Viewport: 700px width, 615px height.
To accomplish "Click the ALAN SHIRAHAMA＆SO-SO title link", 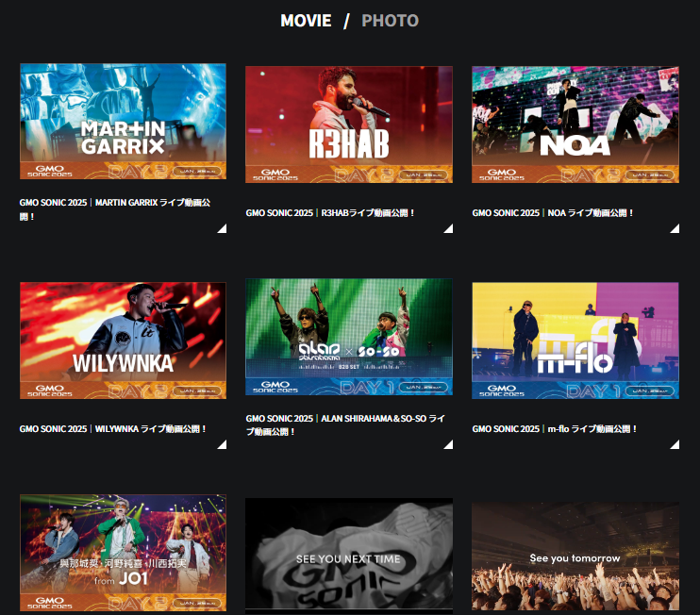I will [x=345, y=424].
